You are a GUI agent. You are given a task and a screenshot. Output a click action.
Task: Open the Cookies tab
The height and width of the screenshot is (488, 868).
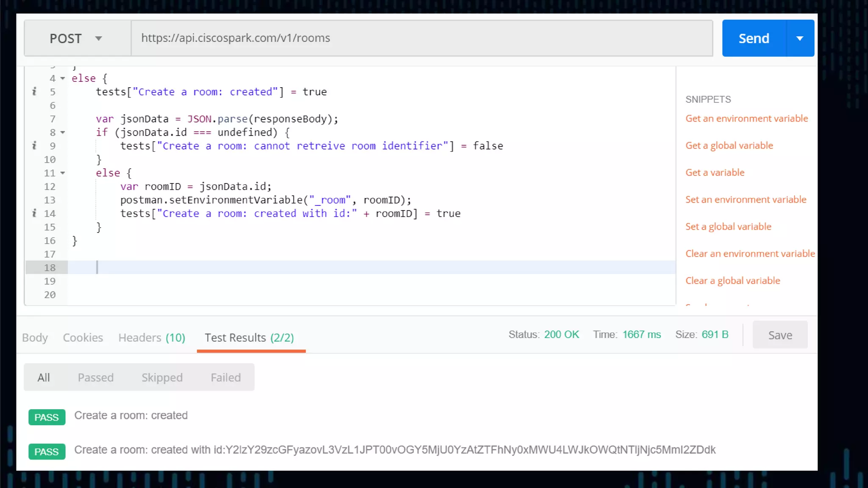[83, 338]
